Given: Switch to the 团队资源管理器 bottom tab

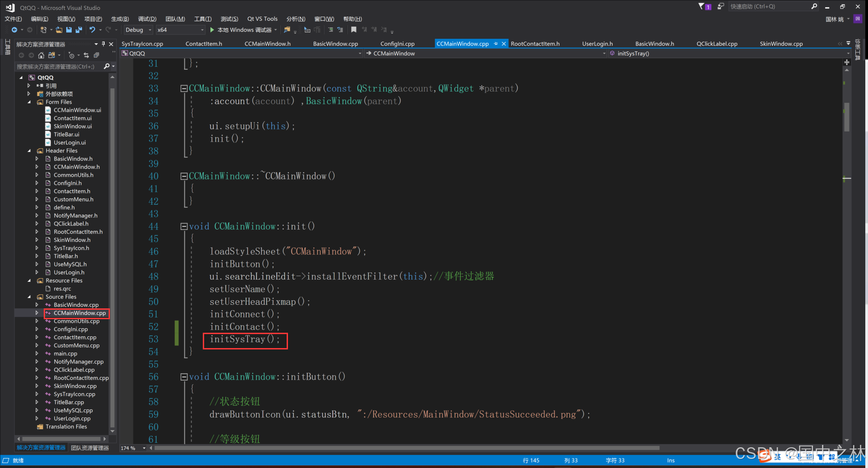Looking at the screenshot, I should [x=90, y=448].
